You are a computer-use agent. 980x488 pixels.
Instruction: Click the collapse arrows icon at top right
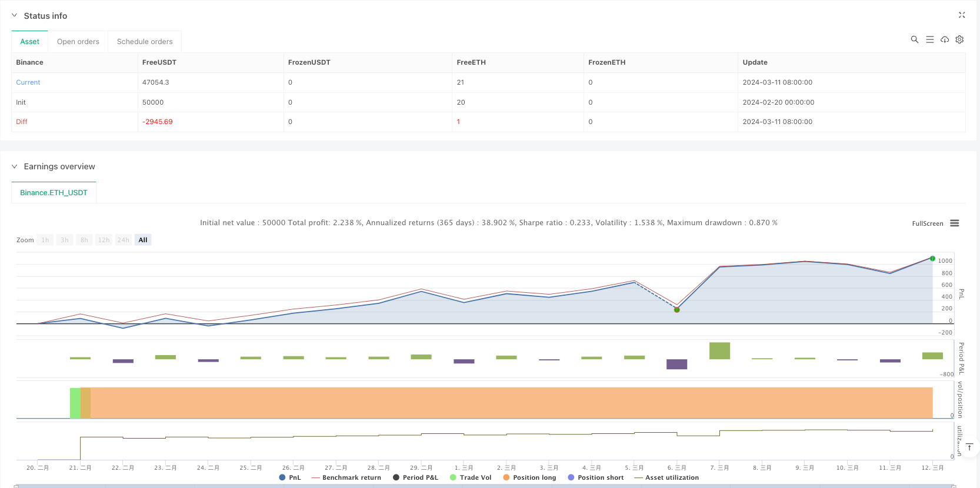pos(962,15)
